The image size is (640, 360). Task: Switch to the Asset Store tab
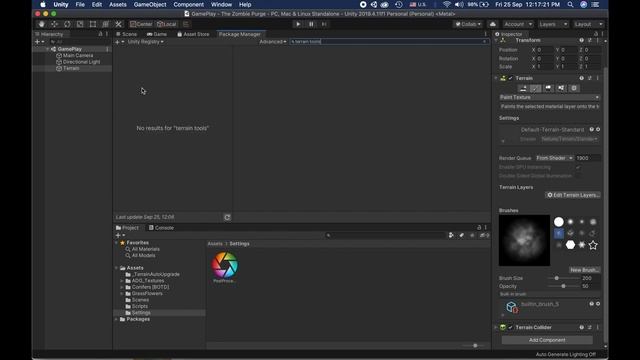tap(193, 34)
